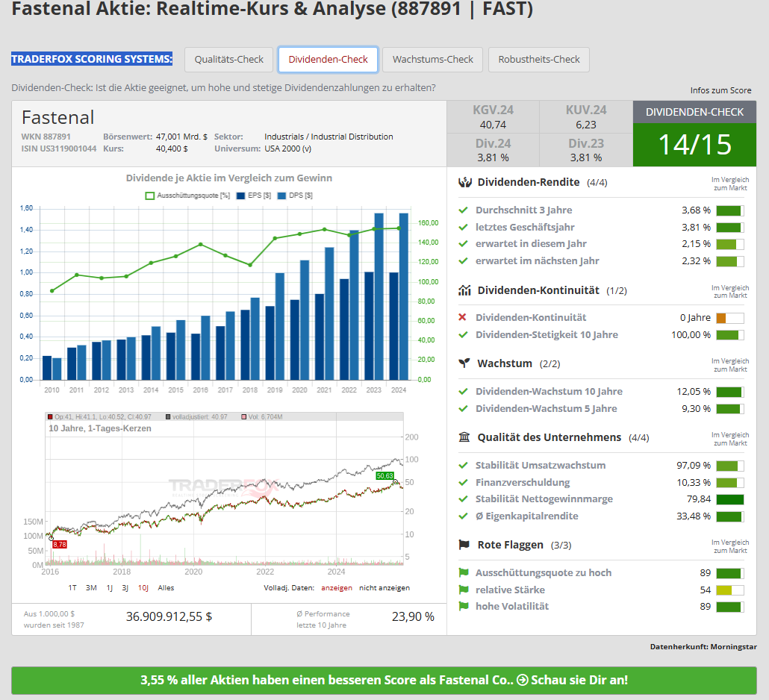Open the Qualitäts-Check tab
The height and width of the screenshot is (700, 769).
click(228, 60)
